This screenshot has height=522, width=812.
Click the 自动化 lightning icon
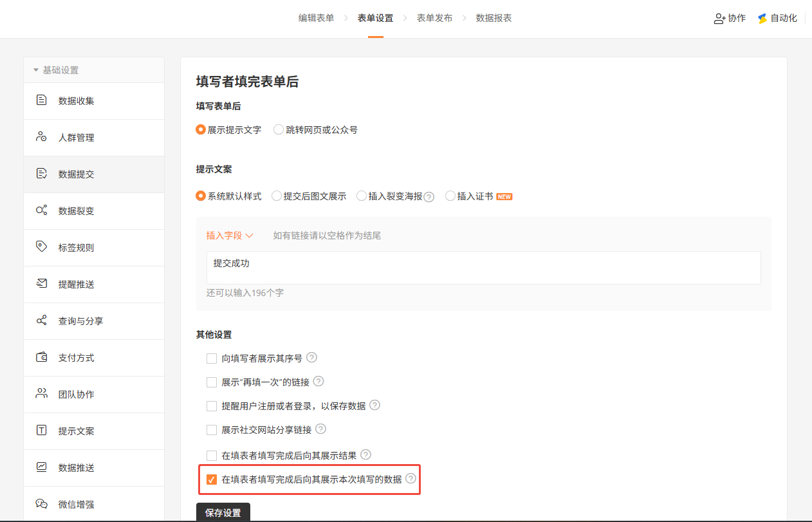click(762, 19)
